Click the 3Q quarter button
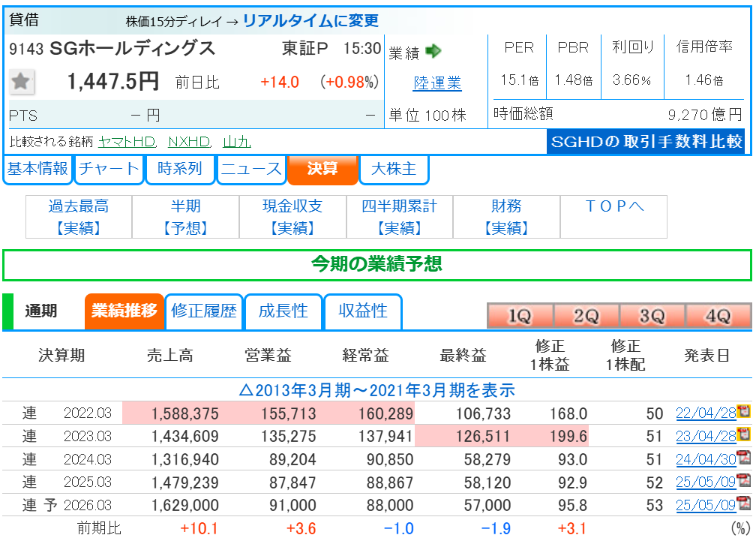The image size is (756, 538). (652, 316)
